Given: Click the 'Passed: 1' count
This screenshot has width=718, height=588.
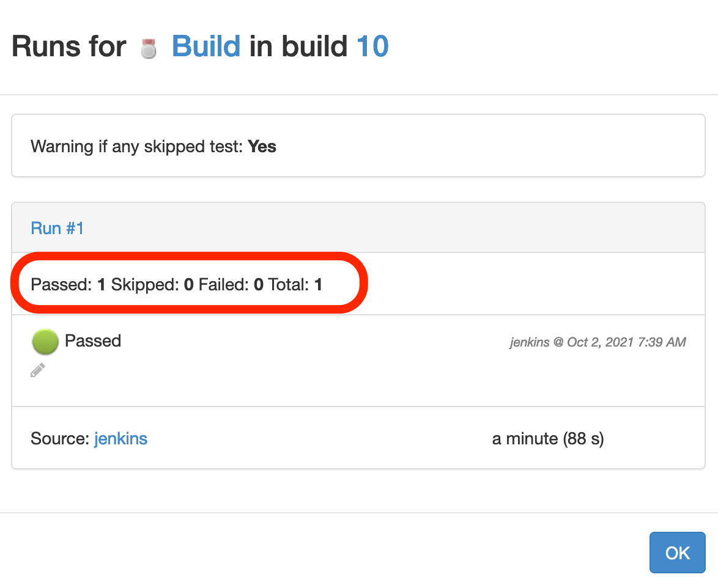Looking at the screenshot, I should click(68, 284).
